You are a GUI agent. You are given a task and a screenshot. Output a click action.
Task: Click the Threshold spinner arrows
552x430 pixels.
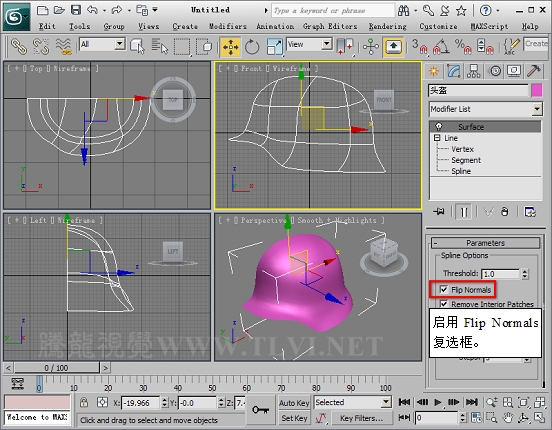[x=525, y=274]
